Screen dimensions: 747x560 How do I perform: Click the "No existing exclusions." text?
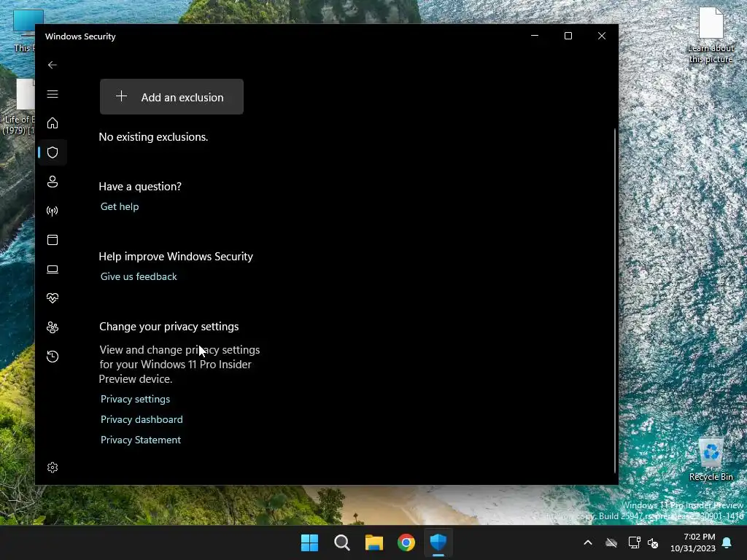153,137
